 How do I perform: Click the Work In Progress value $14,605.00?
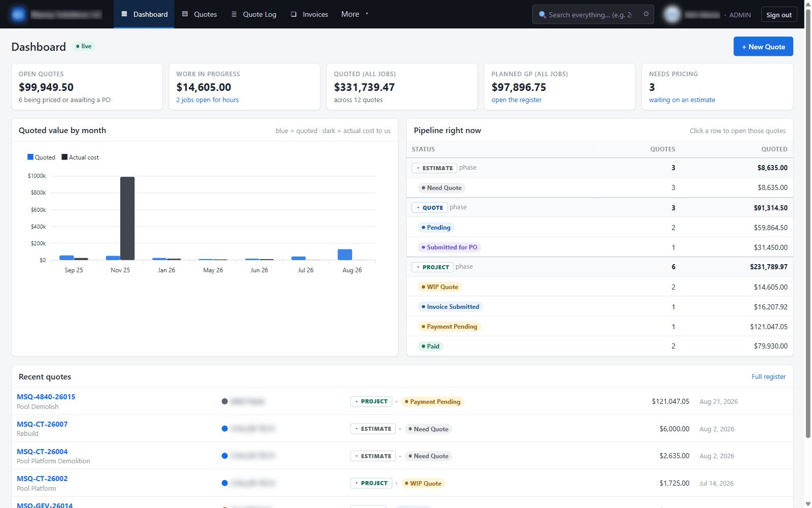(x=204, y=87)
